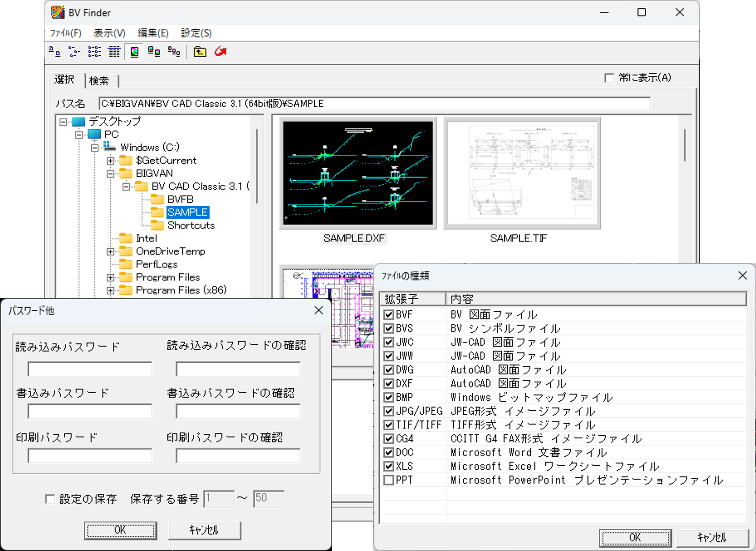Toggle the 設定の保存 checkbox
756x551 pixels.
click(50, 499)
